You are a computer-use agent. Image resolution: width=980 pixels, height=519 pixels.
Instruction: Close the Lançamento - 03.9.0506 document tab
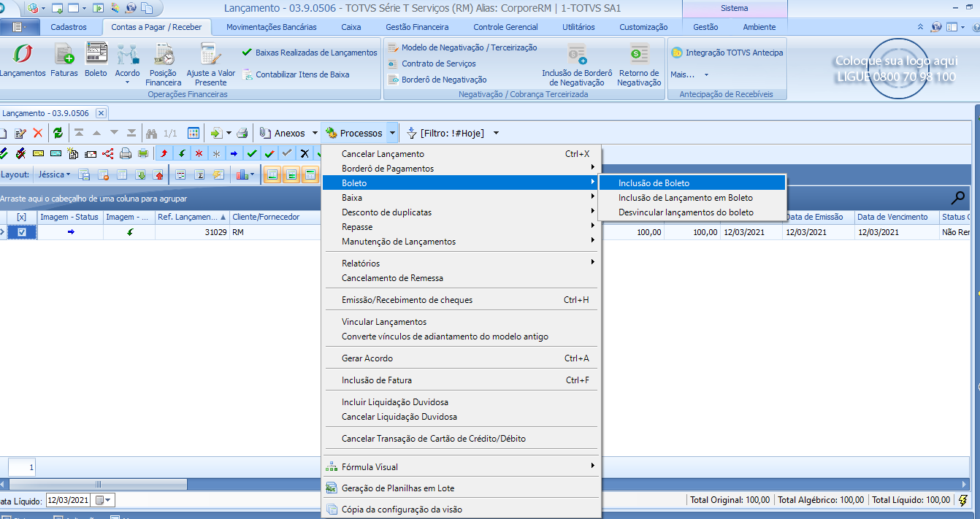tap(101, 113)
